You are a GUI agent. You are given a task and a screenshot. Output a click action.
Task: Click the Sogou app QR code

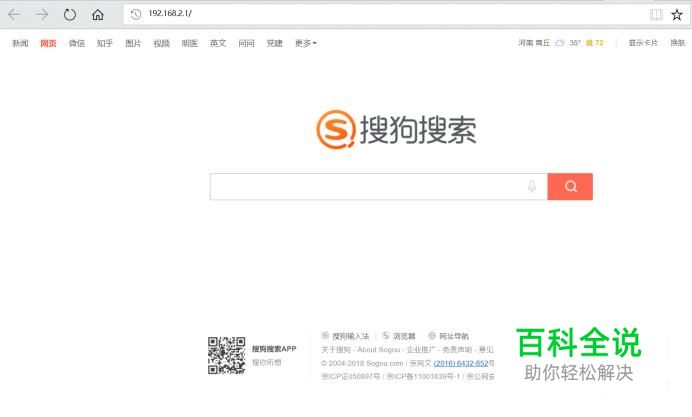coord(226,355)
